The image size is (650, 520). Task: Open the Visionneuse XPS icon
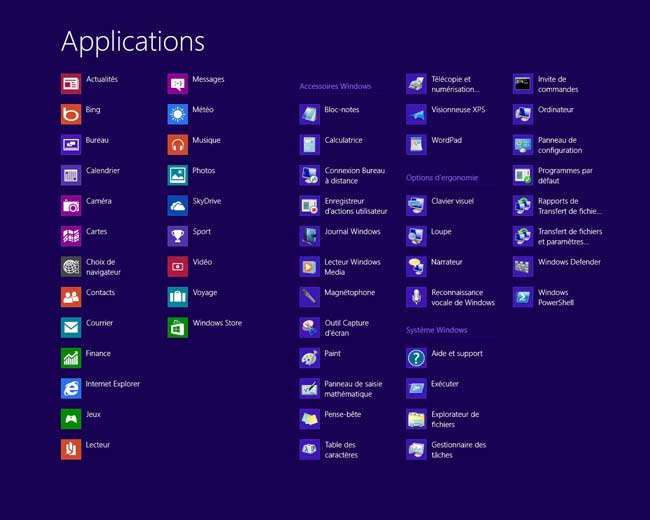click(416, 114)
